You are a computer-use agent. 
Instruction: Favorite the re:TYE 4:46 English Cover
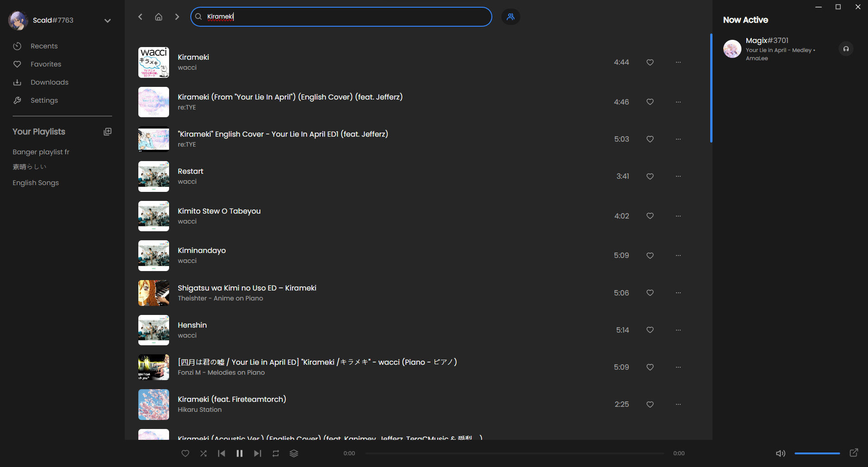tap(650, 102)
